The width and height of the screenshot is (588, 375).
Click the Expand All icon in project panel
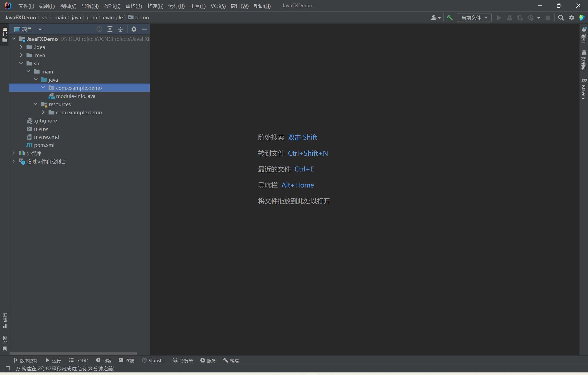coord(110,29)
